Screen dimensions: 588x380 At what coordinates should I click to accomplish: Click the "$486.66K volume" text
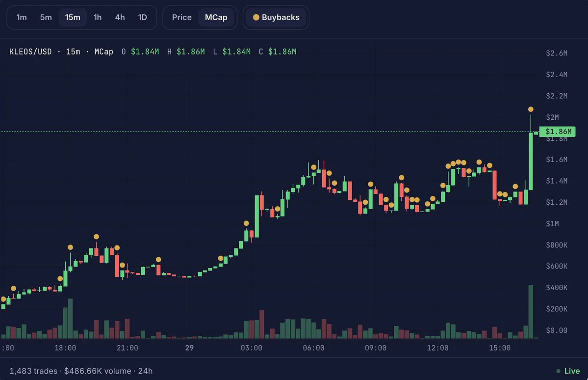pos(98,371)
